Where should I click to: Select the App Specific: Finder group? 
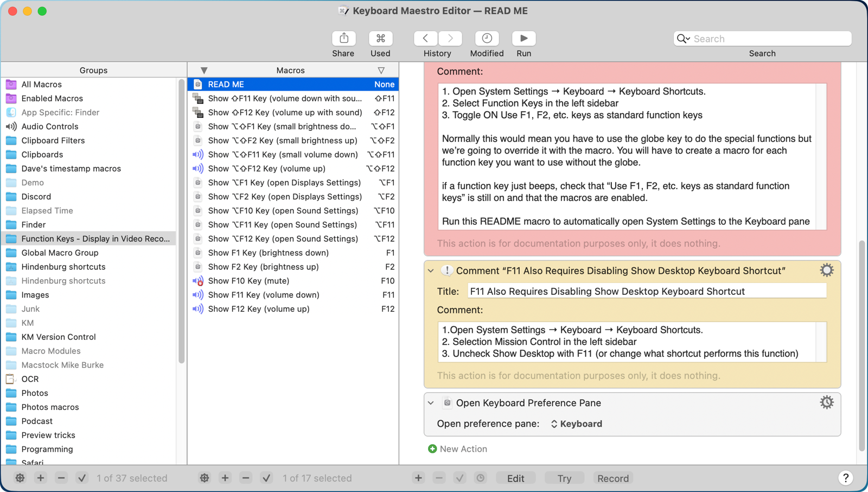pyautogui.click(x=90, y=112)
